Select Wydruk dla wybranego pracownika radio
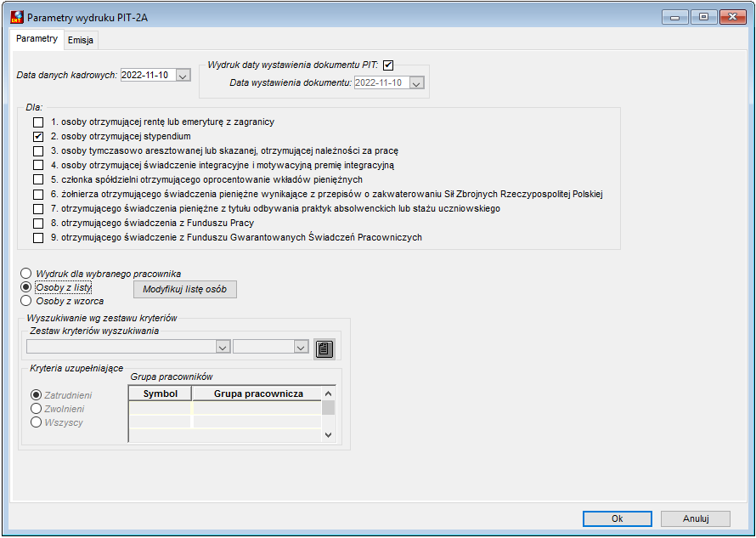The height and width of the screenshot is (538, 756). (x=26, y=274)
